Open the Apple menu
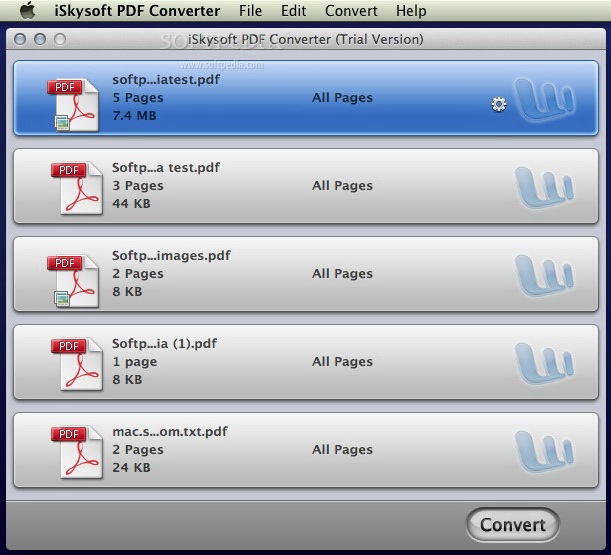This screenshot has width=611, height=555. point(27,10)
